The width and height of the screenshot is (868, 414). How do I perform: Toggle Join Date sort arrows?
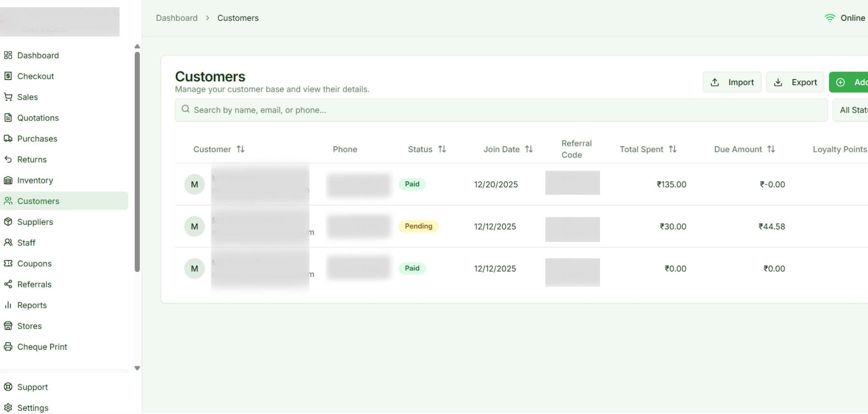pos(529,149)
